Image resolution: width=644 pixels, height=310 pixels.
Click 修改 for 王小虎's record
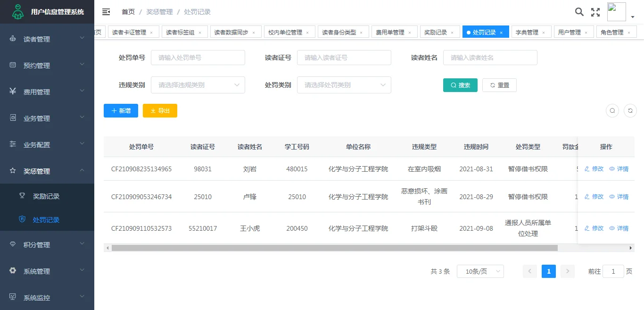click(x=594, y=228)
